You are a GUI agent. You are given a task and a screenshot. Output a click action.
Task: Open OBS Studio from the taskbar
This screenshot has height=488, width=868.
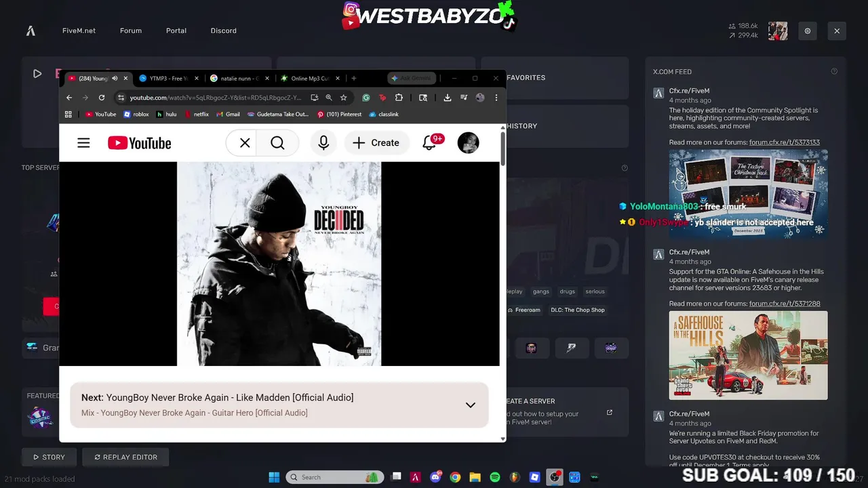555,477
